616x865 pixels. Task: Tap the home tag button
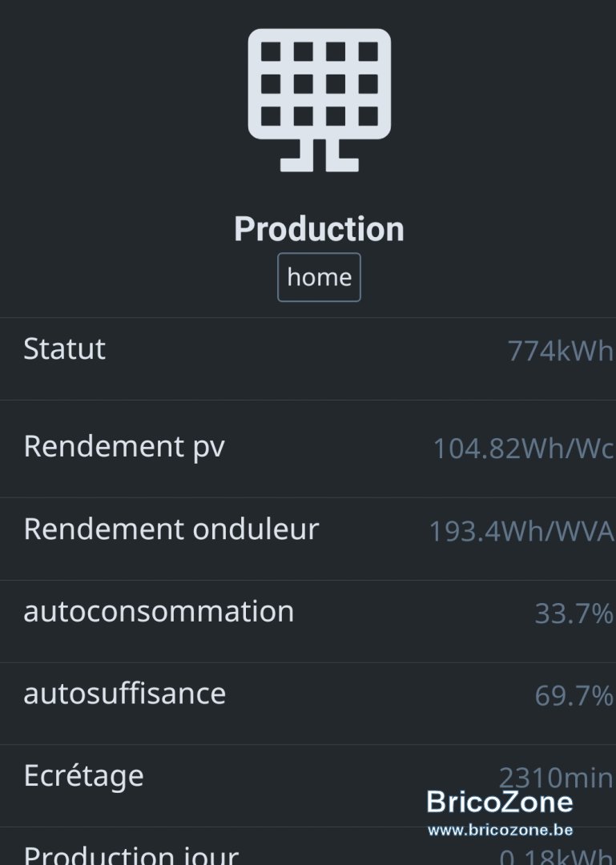(319, 277)
